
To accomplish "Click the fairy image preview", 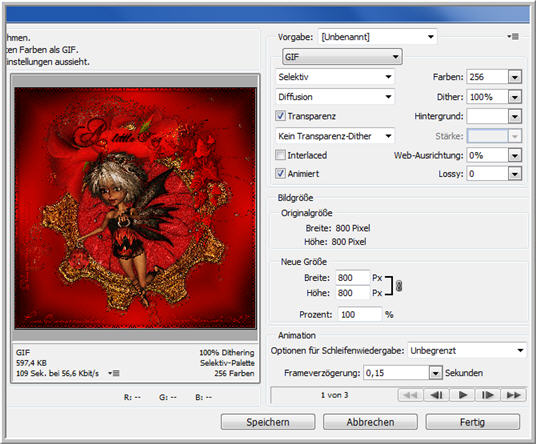I will 135,208.
